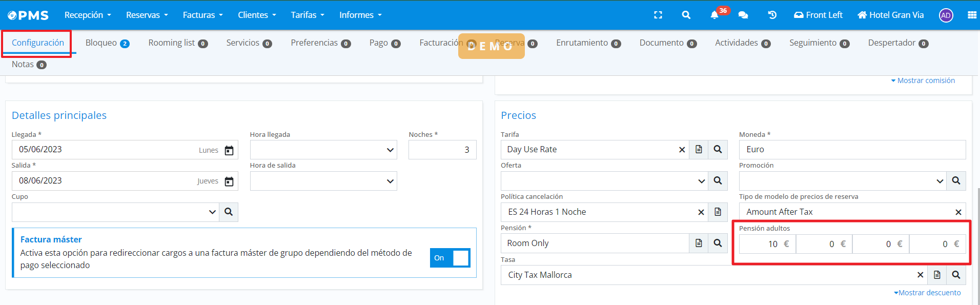Expand the Promoción dropdown

[842, 181]
